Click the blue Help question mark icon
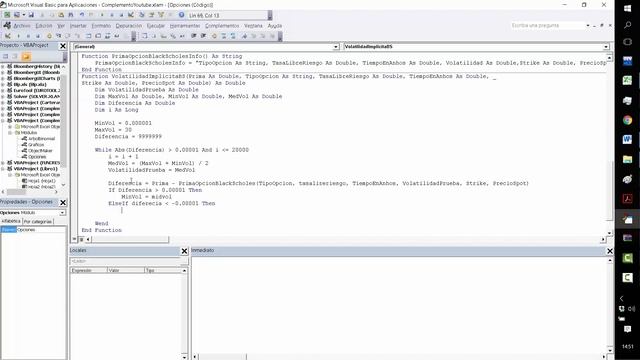 coord(181,15)
